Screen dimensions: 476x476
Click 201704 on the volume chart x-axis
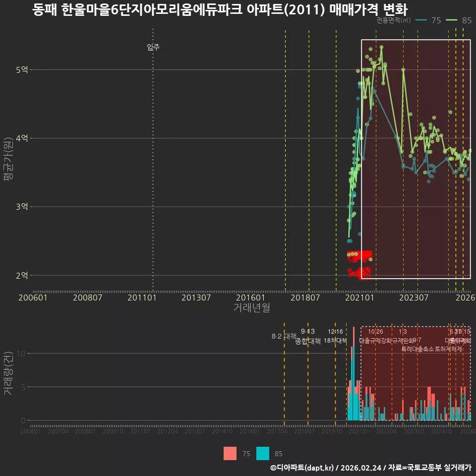pos(277,431)
